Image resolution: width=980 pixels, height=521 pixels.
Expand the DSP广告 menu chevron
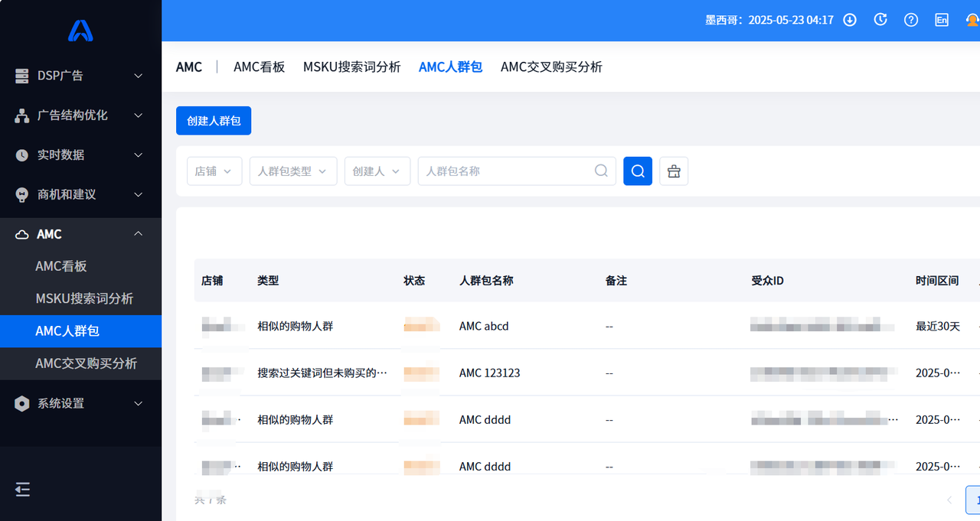coord(139,76)
